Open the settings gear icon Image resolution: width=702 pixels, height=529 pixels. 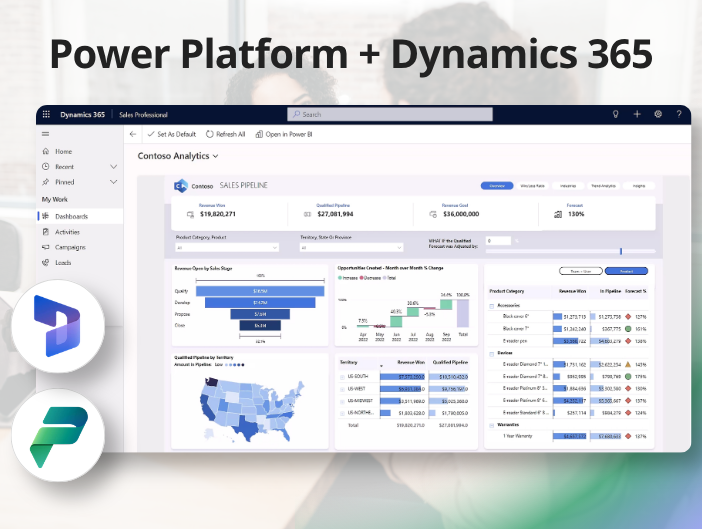(658, 114)
